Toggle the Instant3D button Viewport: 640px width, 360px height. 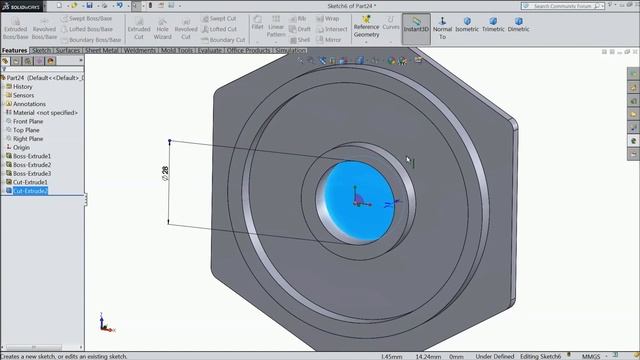pos(416,29)
